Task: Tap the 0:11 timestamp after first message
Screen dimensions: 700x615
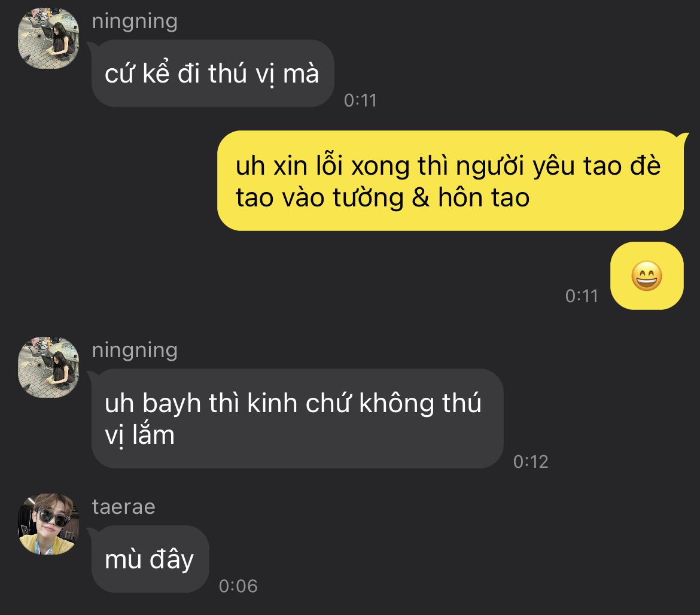Action: pyautogui.click(x=360, y=101)
